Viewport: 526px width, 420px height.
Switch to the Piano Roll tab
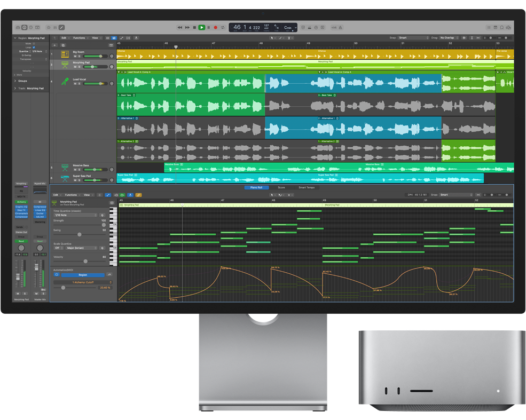click(x=256, y=187)
